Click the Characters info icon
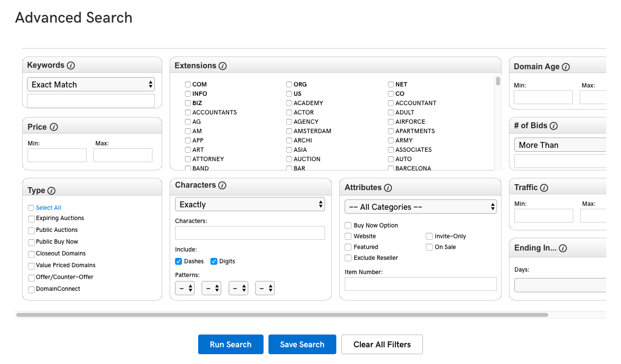This screenshot has height=364, width=621. click(x=222, y=185)
